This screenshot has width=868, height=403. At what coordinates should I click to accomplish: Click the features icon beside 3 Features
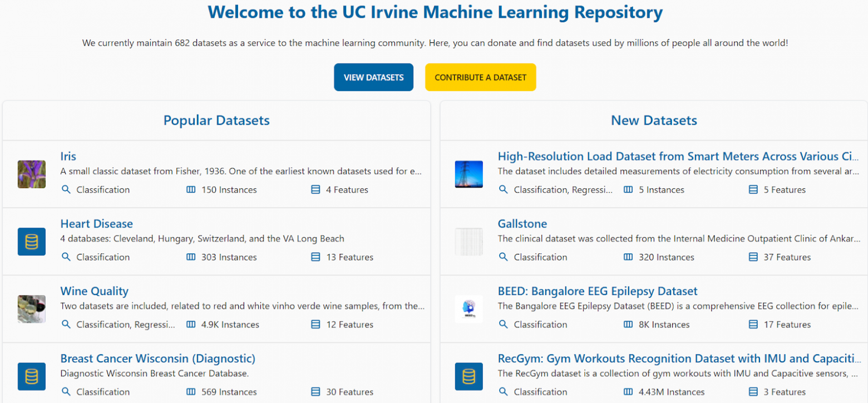click(x=753, y=392)
